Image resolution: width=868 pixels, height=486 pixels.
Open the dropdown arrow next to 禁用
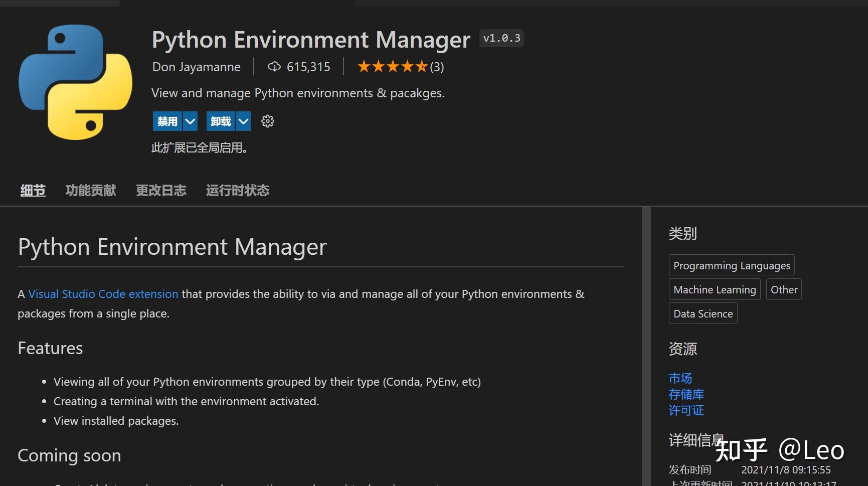tap(190, 121)
